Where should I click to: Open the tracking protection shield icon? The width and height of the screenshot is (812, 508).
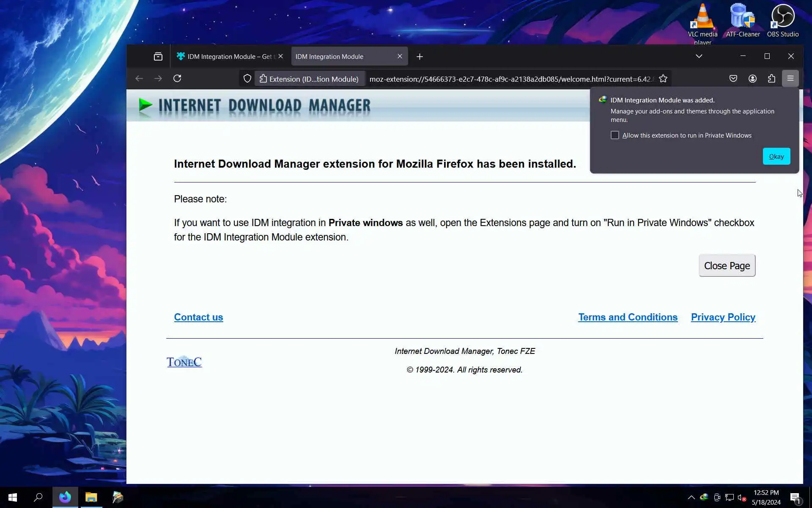click(247, 79)
